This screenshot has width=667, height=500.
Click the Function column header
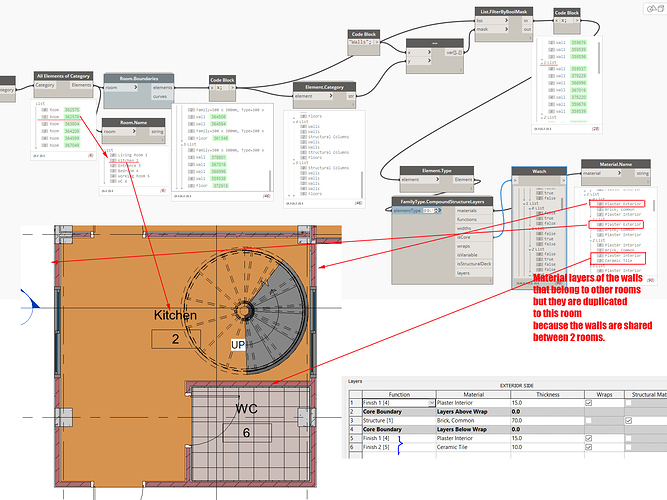pos(399,394)
